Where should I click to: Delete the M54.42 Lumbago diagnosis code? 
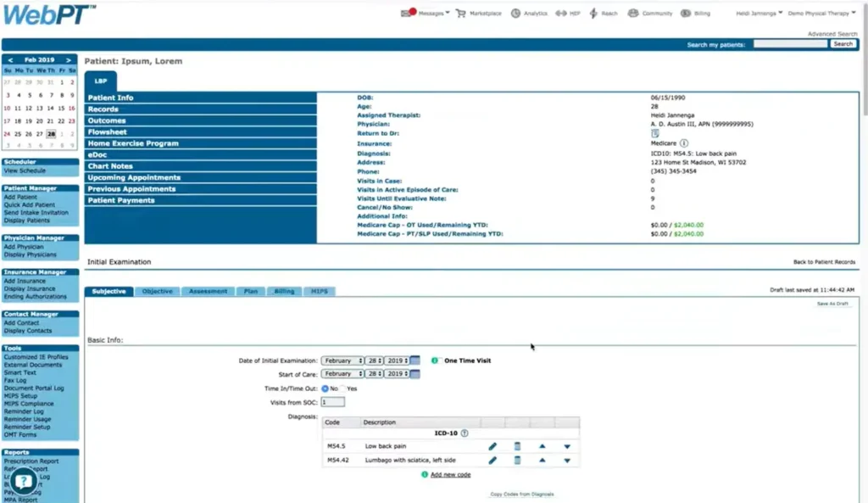[517, 459]
